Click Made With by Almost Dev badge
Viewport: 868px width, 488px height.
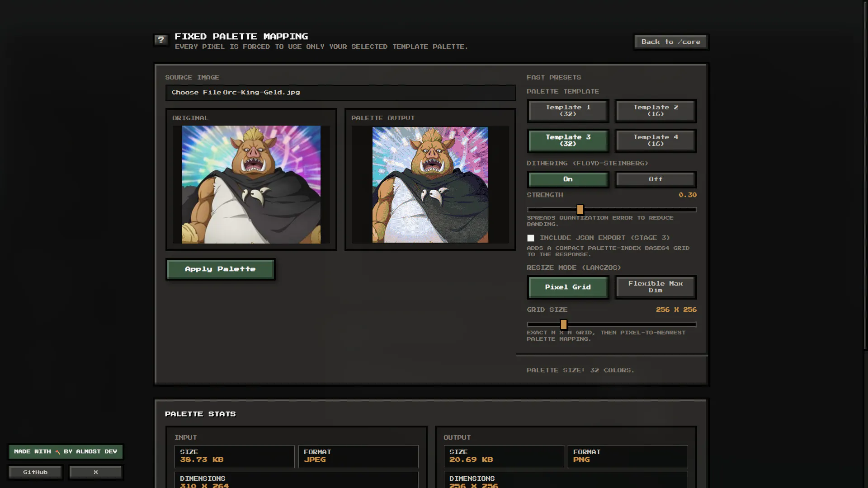click(66, 451)
